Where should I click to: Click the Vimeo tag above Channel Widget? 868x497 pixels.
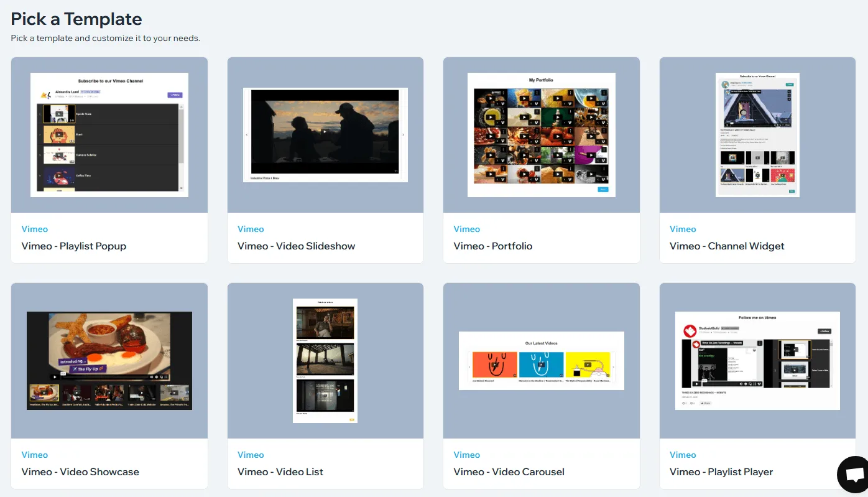click(x=683, y=229)
